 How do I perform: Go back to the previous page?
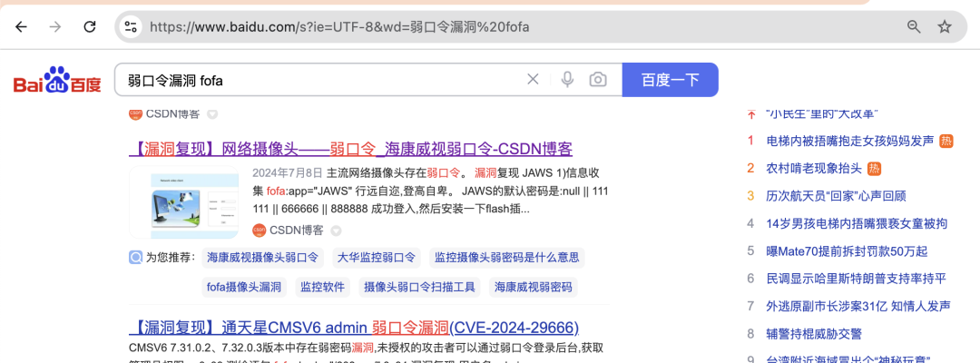tap(21, 26)
